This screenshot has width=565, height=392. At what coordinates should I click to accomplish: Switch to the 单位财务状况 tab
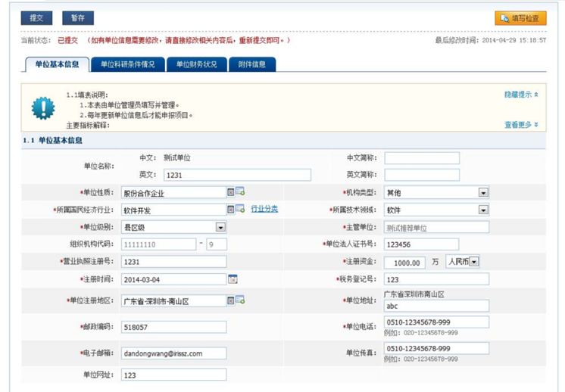pyautogui.click(x=196, y=64)
